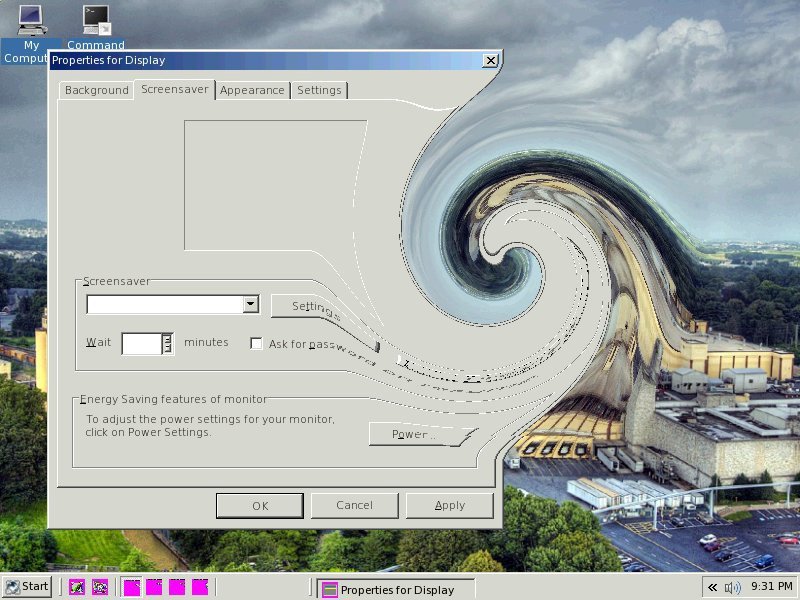Click the Wait minutes spinner arrows
Image resolution: width=800 pixels, height=600 pixels.
tap(167, 344)
